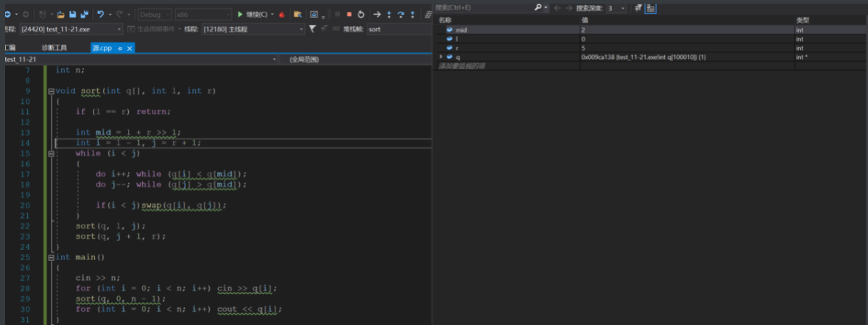
Task: Click the navigate forward arrow icon
Action: (26, 14)
